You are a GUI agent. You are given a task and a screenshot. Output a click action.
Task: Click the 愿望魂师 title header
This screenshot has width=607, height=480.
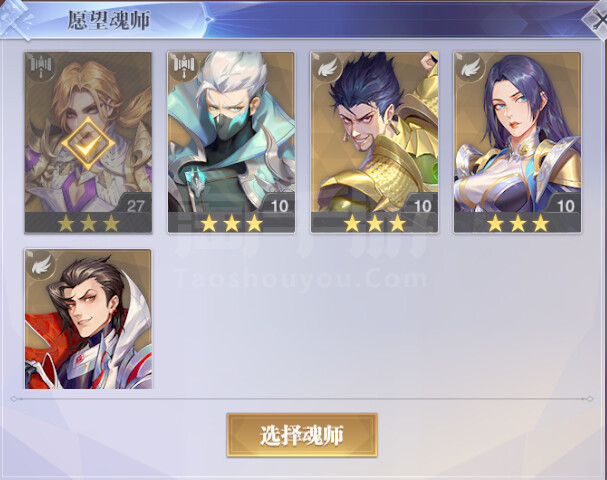[x=109, y=20]
